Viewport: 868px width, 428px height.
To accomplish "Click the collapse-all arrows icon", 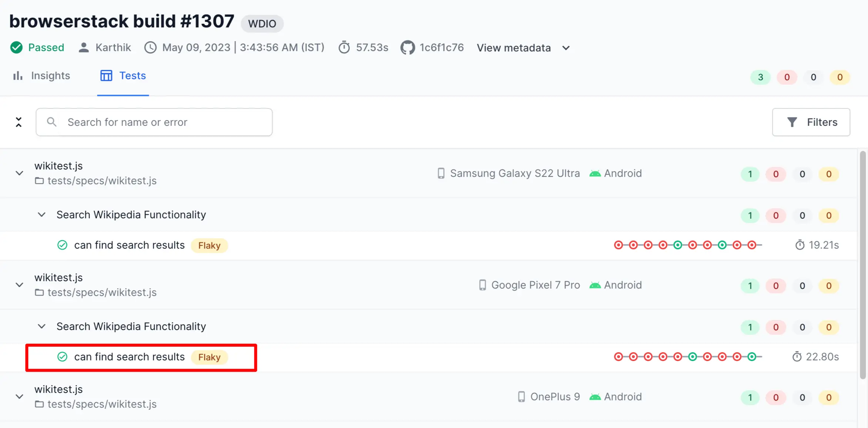I will click(x=19, y=122).
